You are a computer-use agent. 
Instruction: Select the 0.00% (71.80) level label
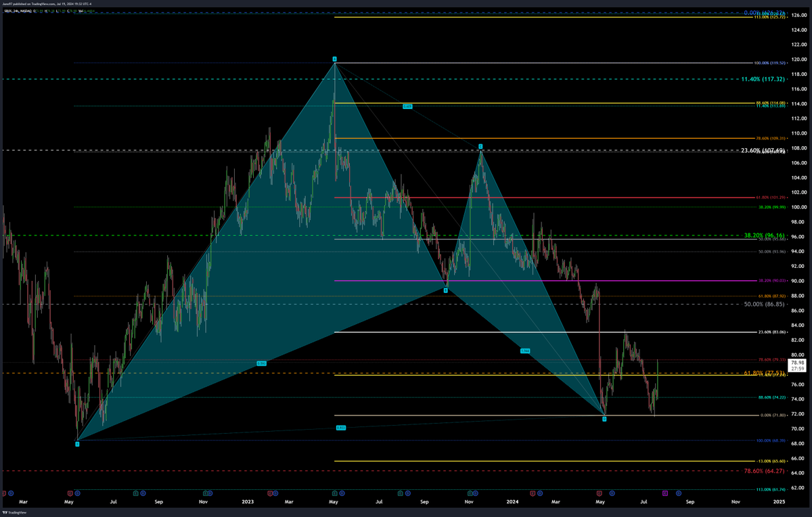773,415
